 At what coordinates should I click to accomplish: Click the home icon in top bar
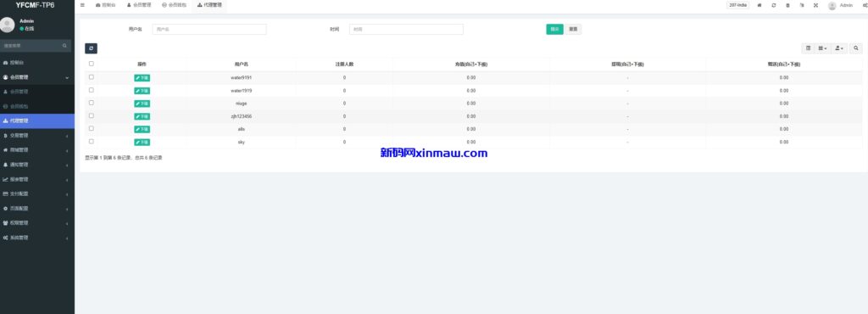click(759, 5)
